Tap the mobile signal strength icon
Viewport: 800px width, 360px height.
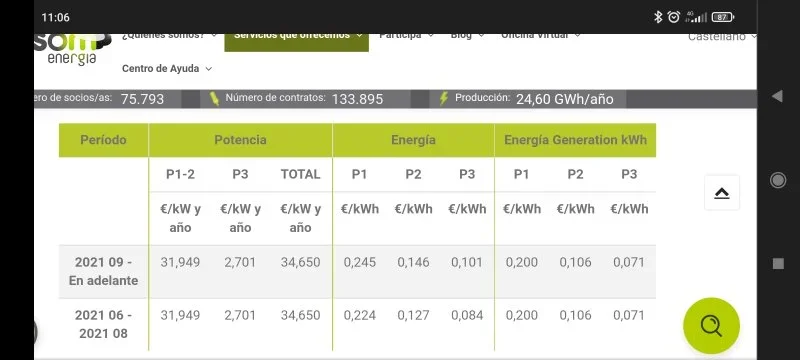pos(696,17)
